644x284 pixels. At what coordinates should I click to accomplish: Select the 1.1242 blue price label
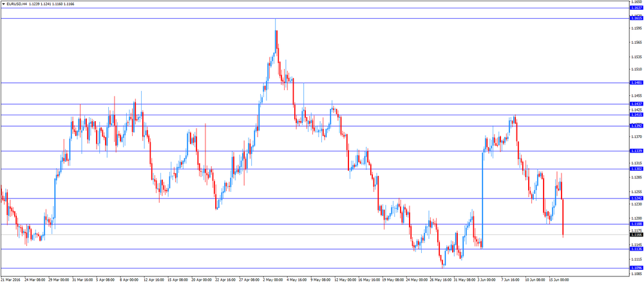pyautogui.click(x=636, y=198)
